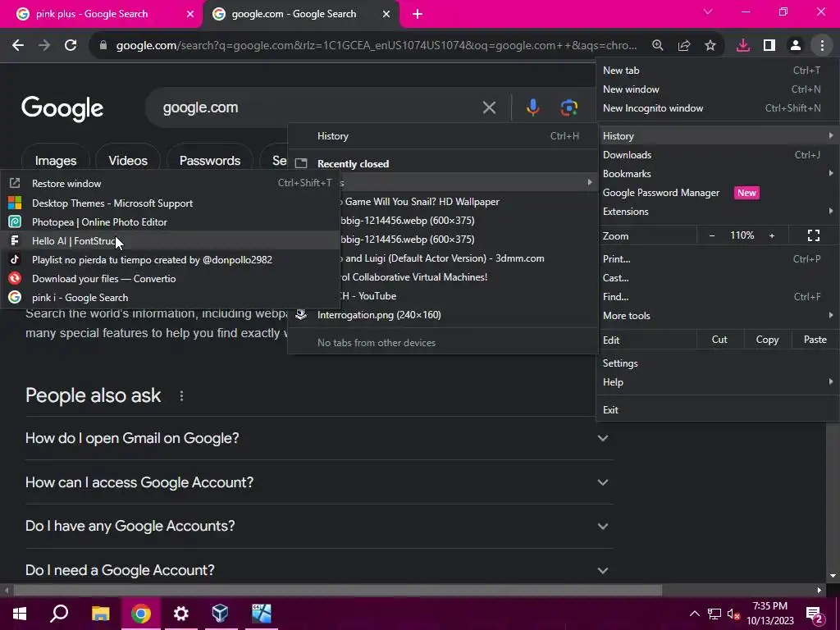Open a new tab with plus button
The height and width of the screenshot is (630, 840).
(418, 14)
